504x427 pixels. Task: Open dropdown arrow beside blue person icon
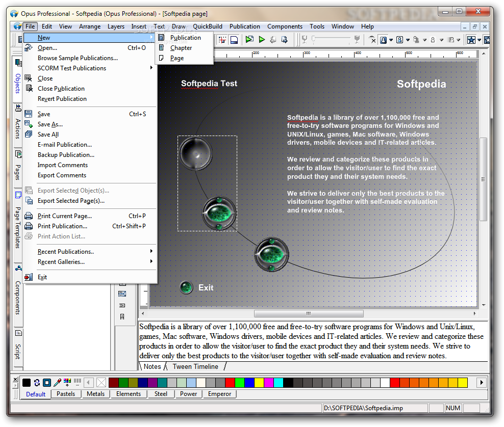pos(391,40)
